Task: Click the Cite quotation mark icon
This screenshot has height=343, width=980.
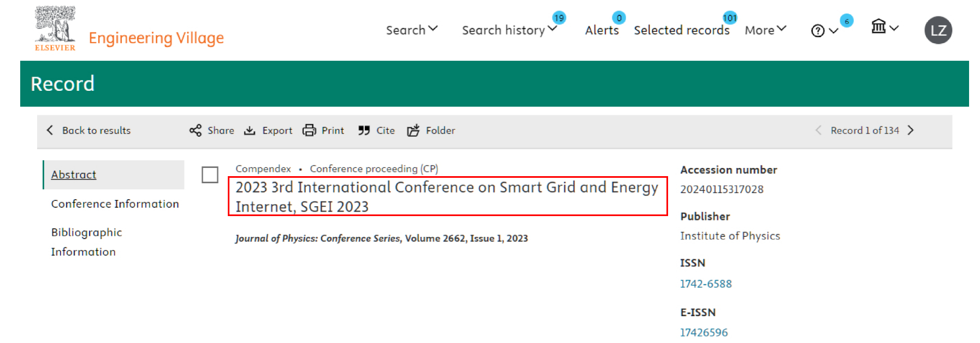Action: click(x=364, y=130)
